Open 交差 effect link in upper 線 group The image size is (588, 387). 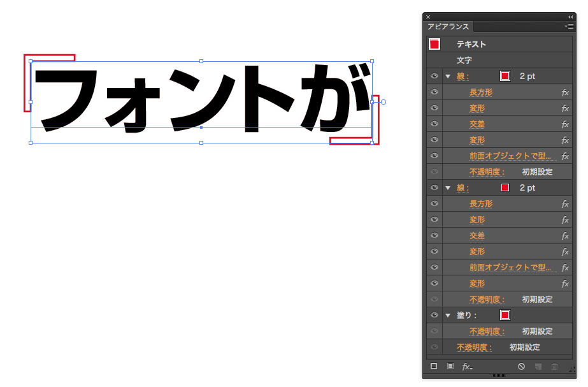coord(477,124)
